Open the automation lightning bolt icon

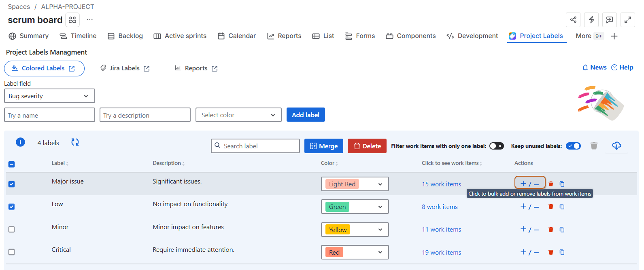[x=591, y=20]
